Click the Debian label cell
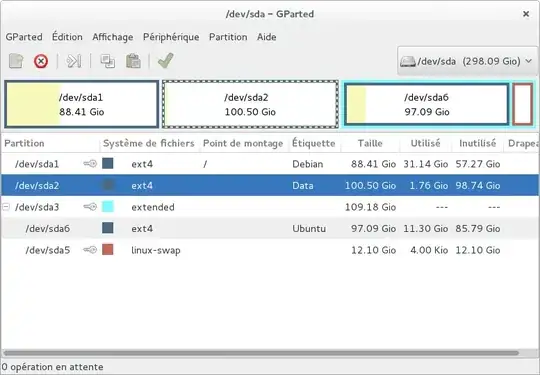This screenshot has width=540, height=375. point(308,164)
